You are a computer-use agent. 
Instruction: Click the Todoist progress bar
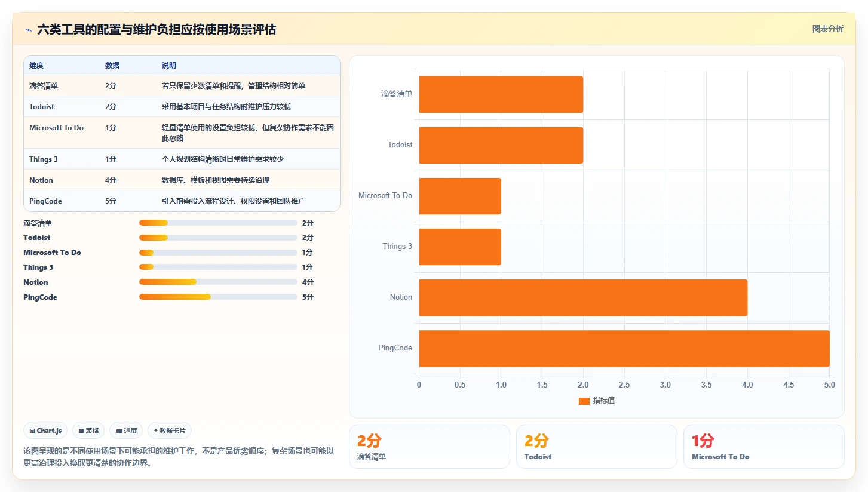(218, 238)
